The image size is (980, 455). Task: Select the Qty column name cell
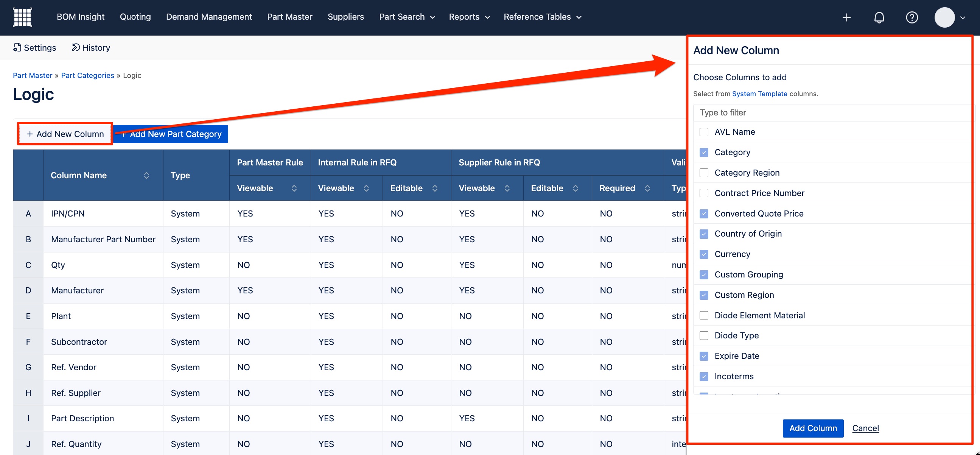(x=103, y=265)
